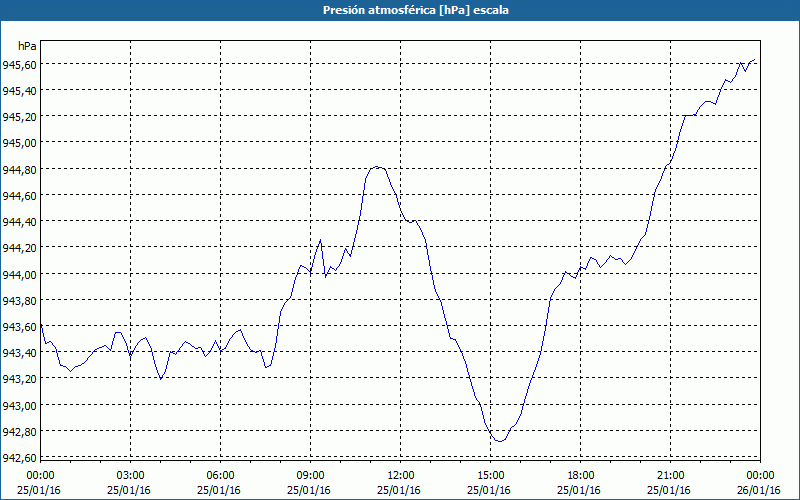Click the 945,40 y-axis value

coord(19,91)
